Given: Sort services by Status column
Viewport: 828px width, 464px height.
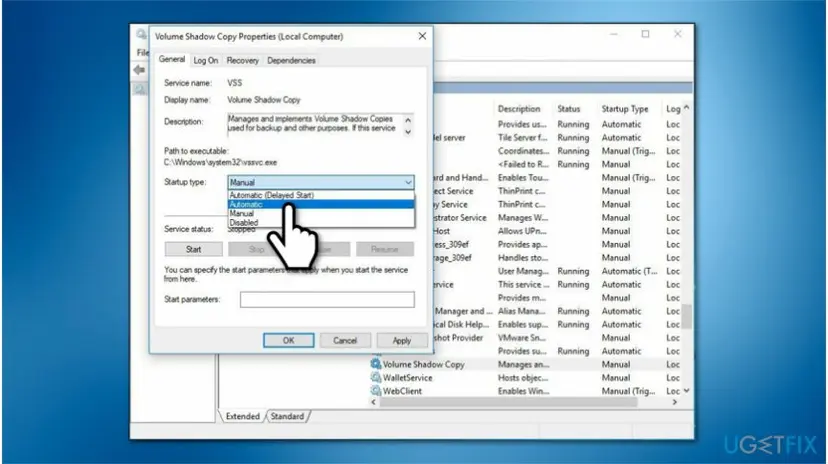Looking at the screenshot, I should click(x=569, y=109).
